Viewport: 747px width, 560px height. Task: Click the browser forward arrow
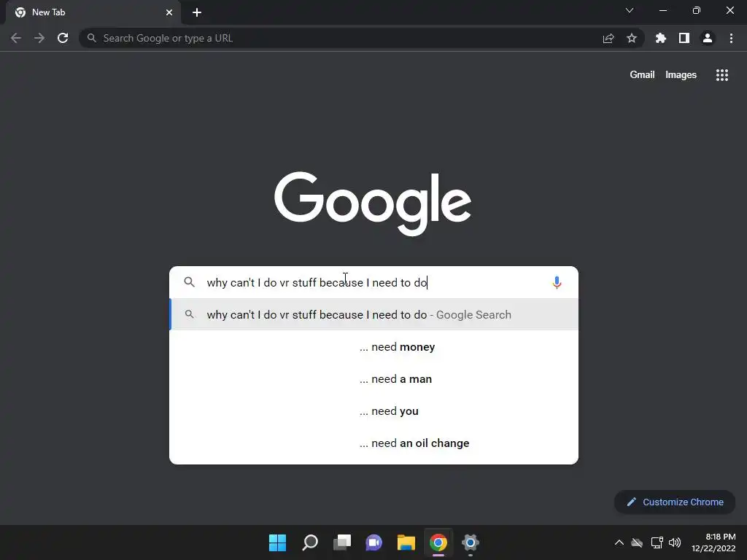(x=39, y=38)
